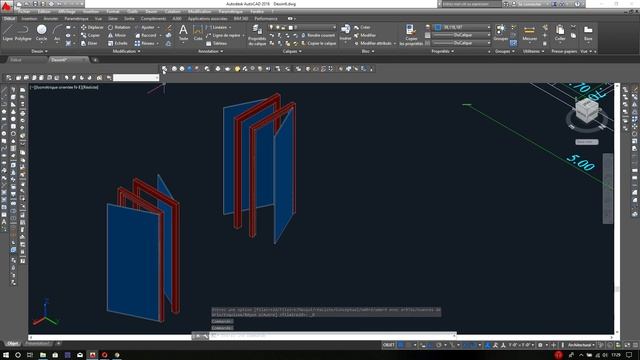This screenshot has width=640, height=360.
Task: Open the AutoCAD application menu logo
Action: coord(6,6)
